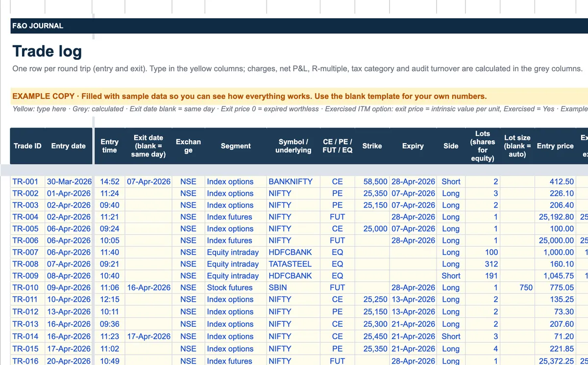Click the F&O JOURNAL title bar text

(x=38, y=26)
